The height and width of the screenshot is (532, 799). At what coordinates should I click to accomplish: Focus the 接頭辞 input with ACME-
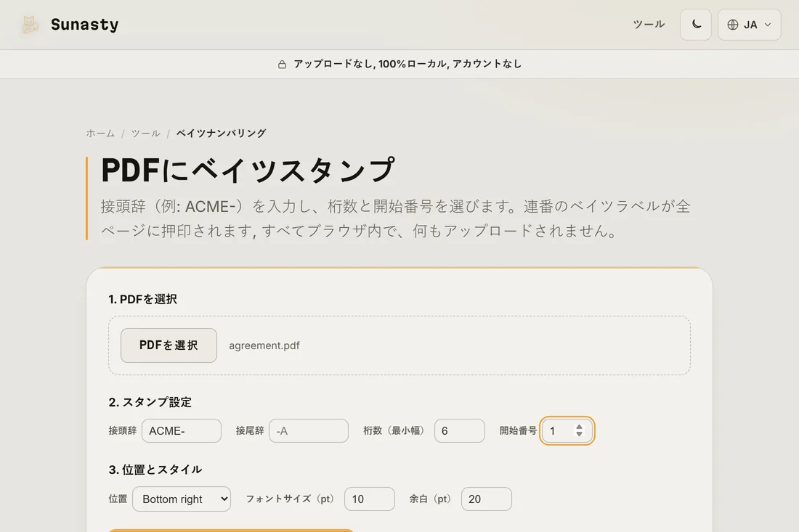(182, 430)
